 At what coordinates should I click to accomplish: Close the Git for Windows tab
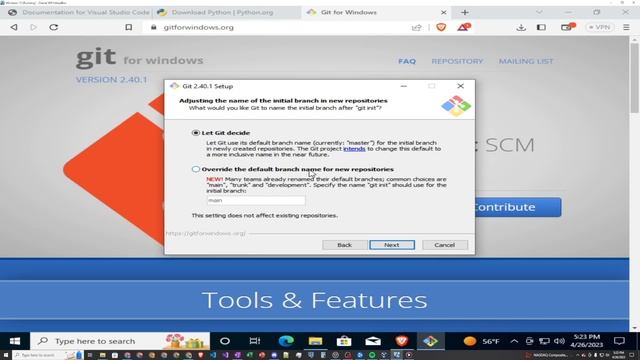444,12
